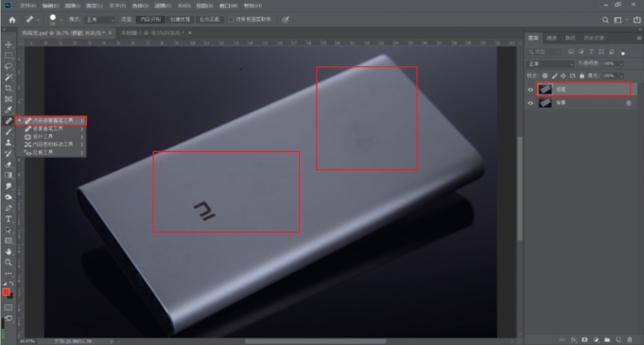Toggle the sample all layers checkbox

point(231,19)
